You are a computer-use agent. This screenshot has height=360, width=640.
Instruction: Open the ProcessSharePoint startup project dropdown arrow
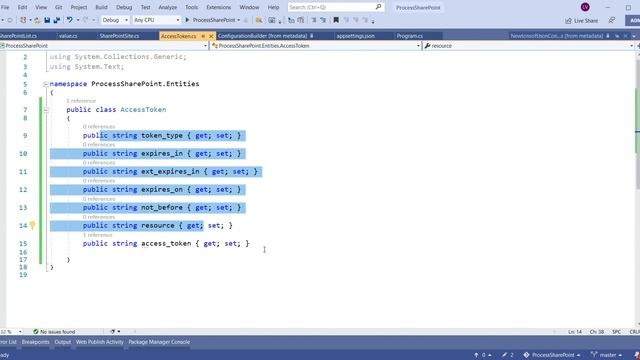pos(239,20)
